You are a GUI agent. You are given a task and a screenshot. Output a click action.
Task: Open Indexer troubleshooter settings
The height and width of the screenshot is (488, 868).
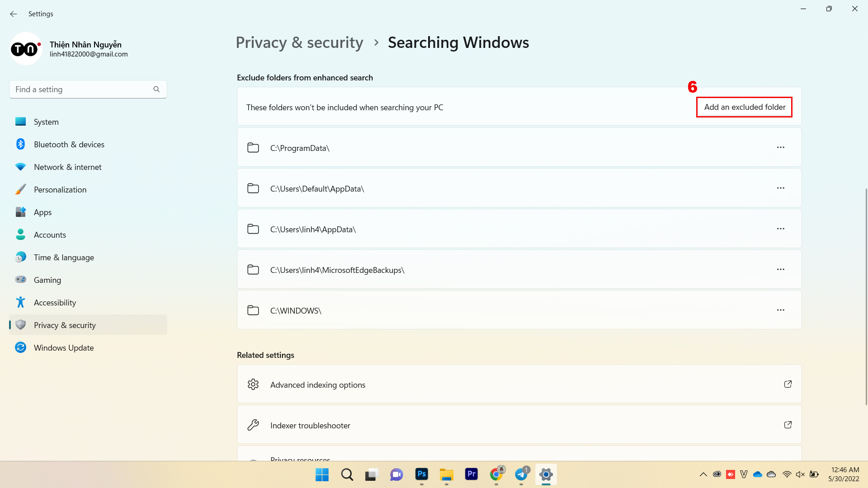click(519, 425)
